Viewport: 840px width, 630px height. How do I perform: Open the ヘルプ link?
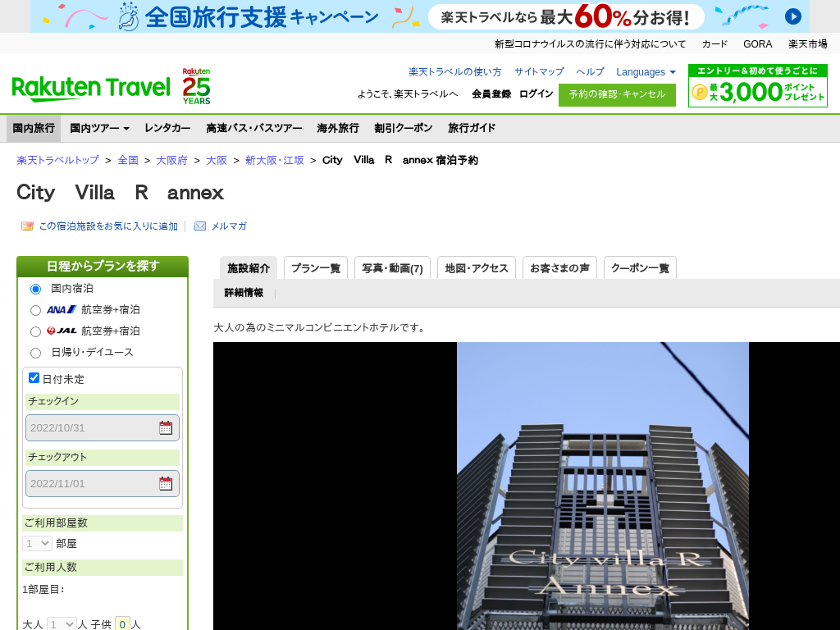click(590, 72)
